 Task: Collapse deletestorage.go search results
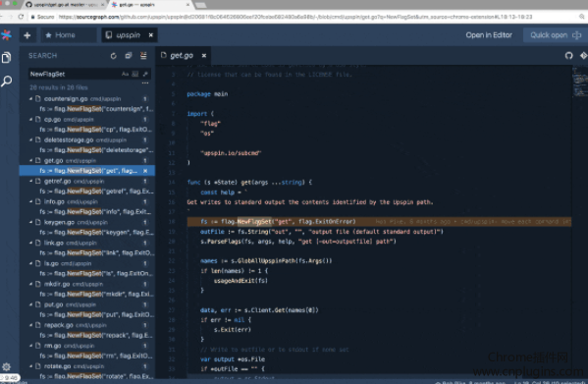point(31,139)
